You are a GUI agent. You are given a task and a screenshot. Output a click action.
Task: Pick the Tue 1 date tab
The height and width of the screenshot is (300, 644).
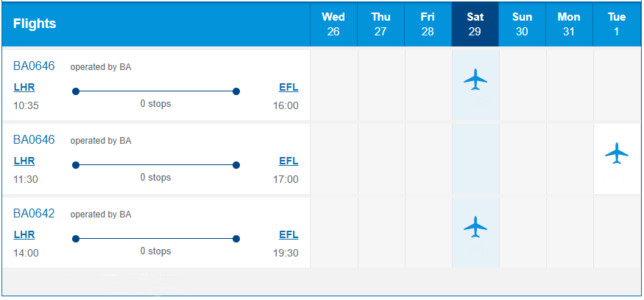point(617,24)
